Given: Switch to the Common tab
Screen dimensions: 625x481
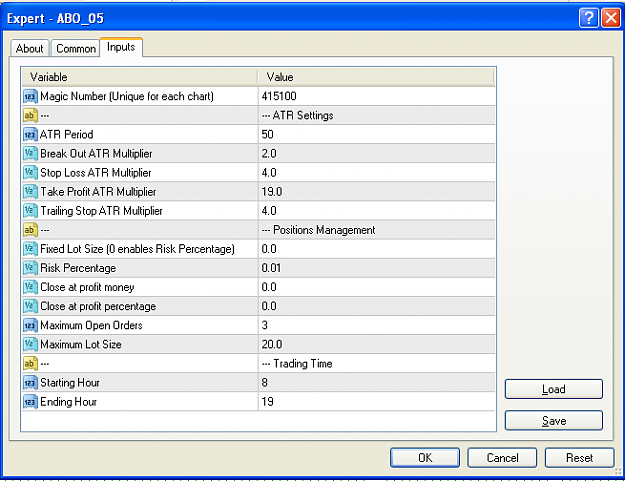Looking at the screenshot, I should pos(76,49).
